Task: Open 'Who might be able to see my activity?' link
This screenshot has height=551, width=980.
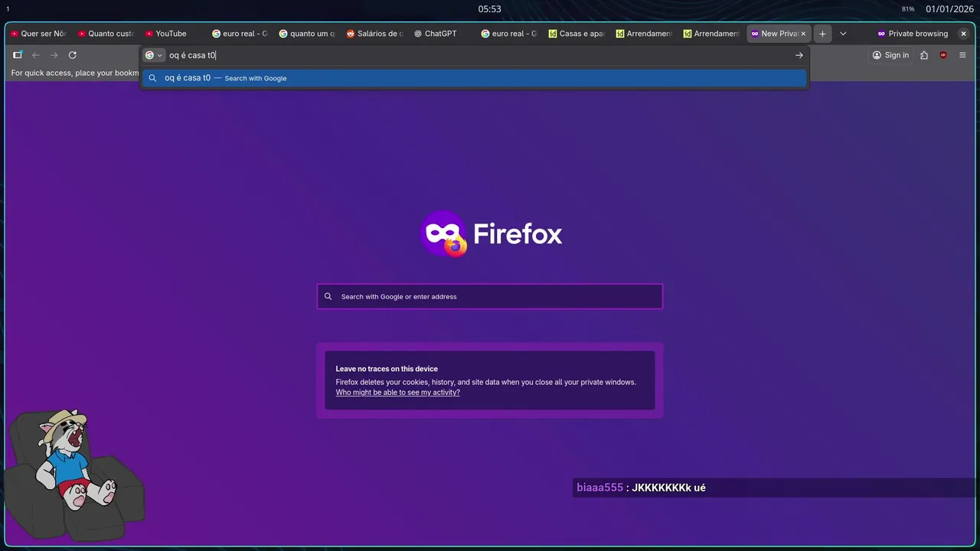Action: point(397,393)
